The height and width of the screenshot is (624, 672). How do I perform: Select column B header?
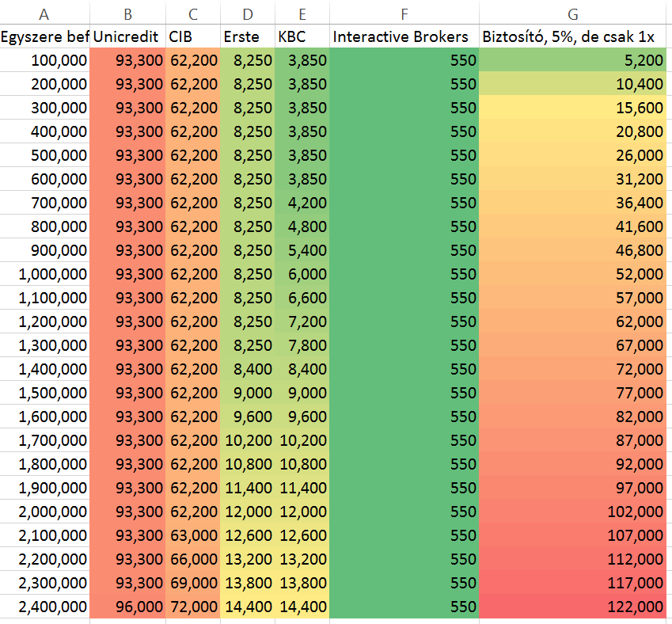[x=127, y=13]
